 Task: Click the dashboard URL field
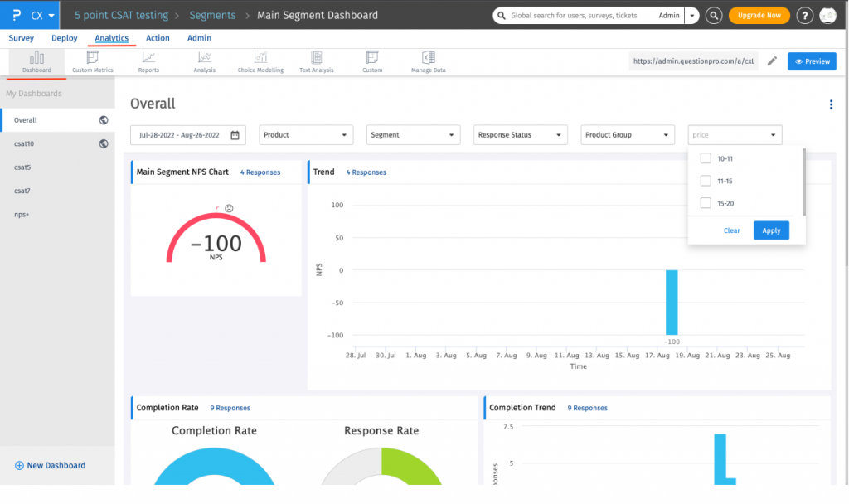[x=694, y=61]
